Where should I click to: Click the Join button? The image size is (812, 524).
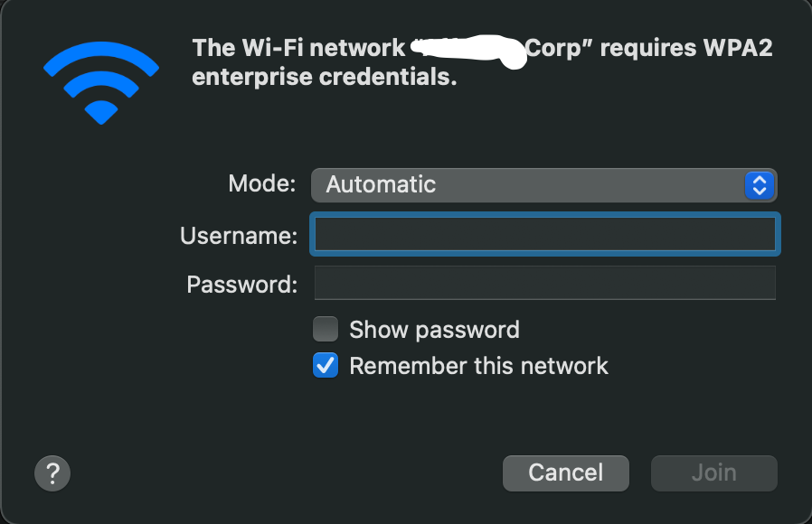(x=713, y=473)
